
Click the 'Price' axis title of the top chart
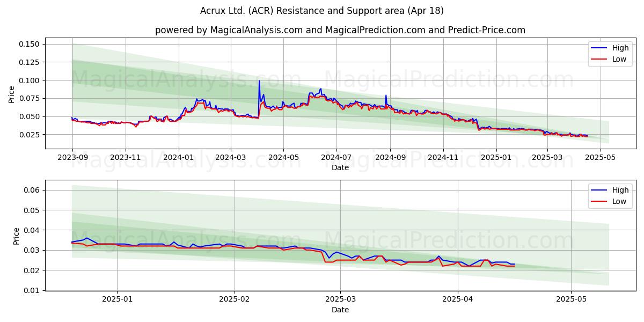pyautogui.click(x=12, y=94)
